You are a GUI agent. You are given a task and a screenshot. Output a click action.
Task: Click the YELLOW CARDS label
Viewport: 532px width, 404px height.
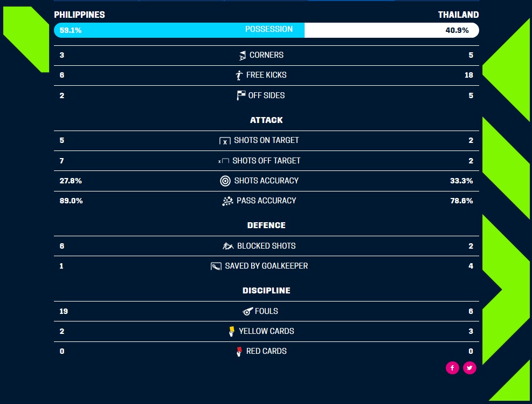point(266,331)
